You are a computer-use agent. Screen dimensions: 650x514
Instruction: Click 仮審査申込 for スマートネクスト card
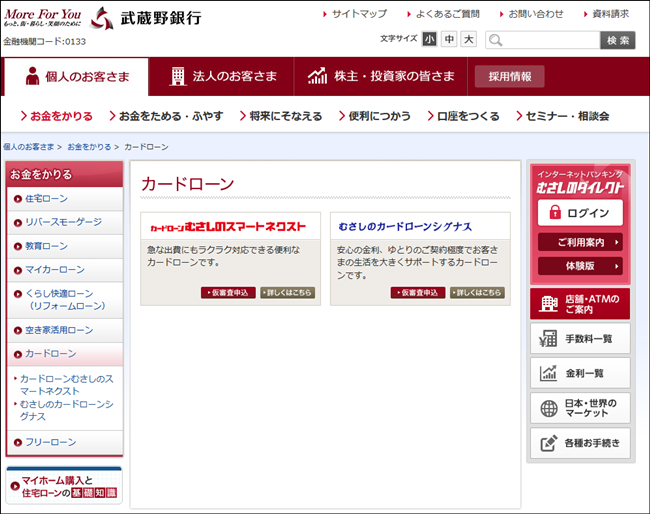[x=228, y=293]
